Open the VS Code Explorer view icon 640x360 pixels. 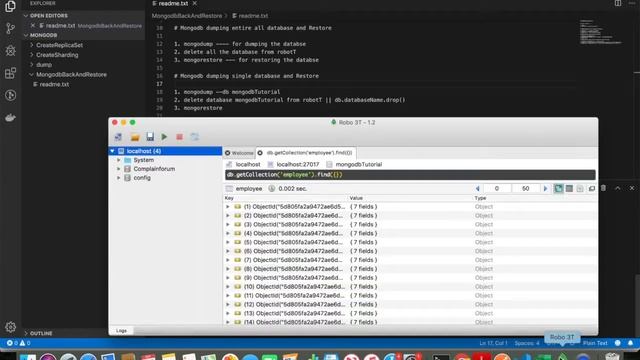click(10, 6)
